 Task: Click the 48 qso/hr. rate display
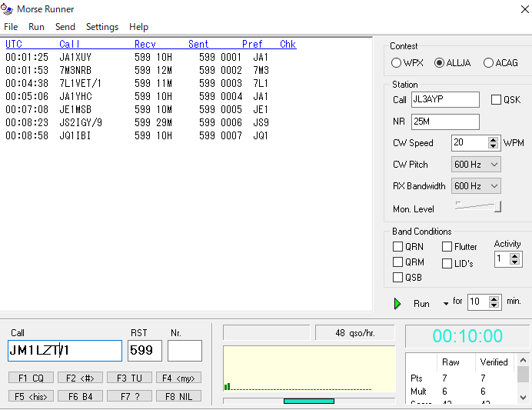[355, 333]
